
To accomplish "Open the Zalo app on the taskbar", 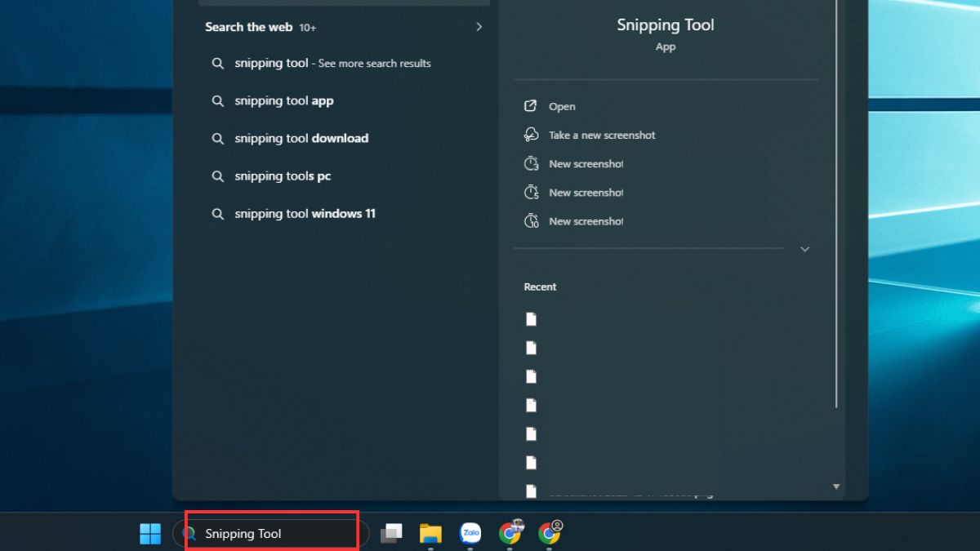I will 470,533.
